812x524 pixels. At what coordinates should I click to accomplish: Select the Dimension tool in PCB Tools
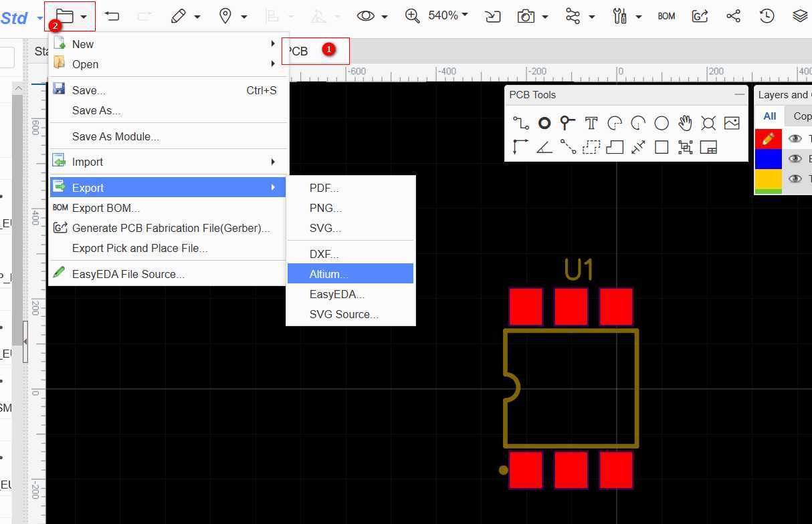638,147
